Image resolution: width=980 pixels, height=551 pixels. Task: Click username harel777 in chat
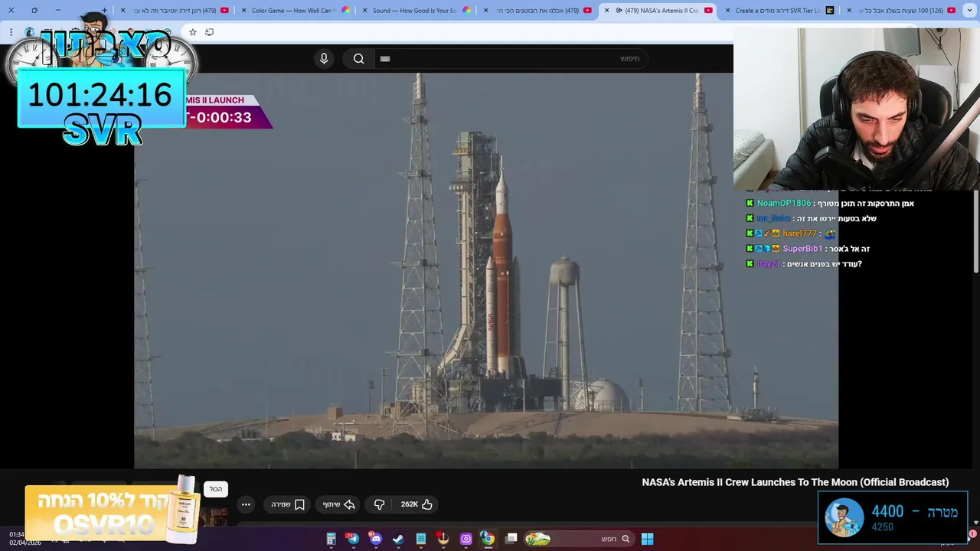pyautogui.click(x=799, y=233)
